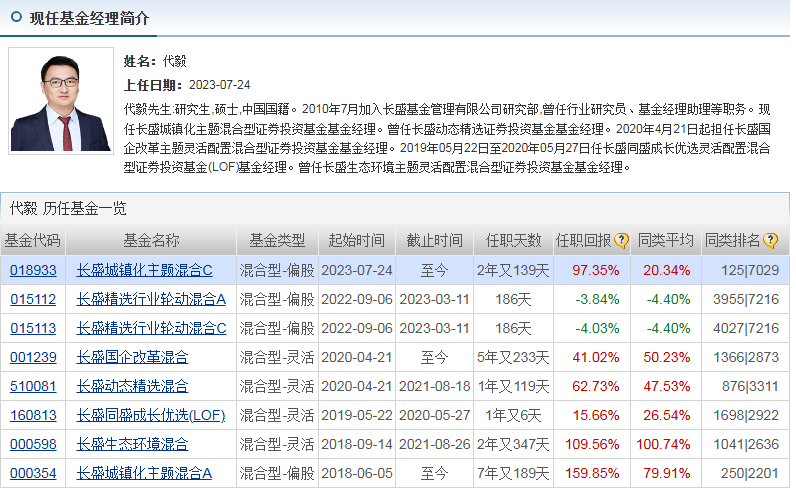
Task: Click the end date 2021-08-18 cell
Action: [x=435, y=386]
